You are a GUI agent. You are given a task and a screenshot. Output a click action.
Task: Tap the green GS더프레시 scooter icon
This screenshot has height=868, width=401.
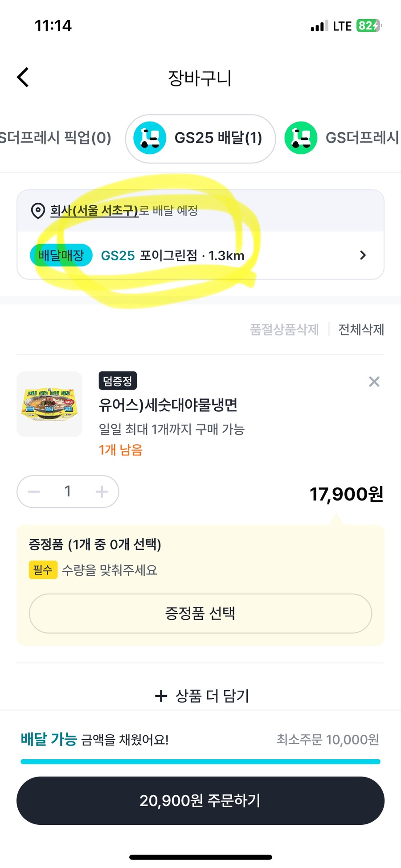point(301,138)
